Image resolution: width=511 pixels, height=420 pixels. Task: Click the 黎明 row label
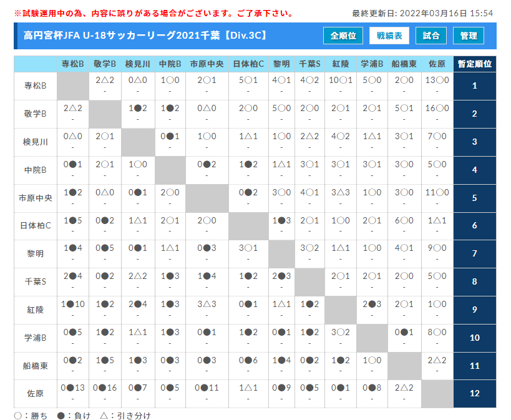pyautogui.click(x=35, y=254)
